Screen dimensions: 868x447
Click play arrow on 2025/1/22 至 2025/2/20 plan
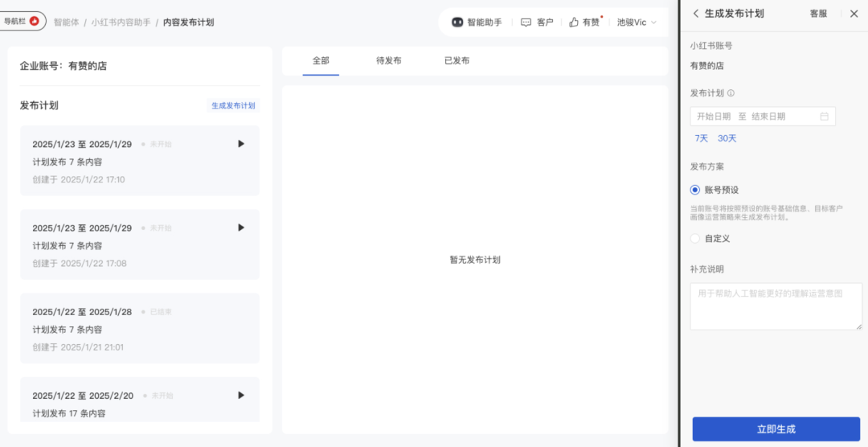(241, 395)
